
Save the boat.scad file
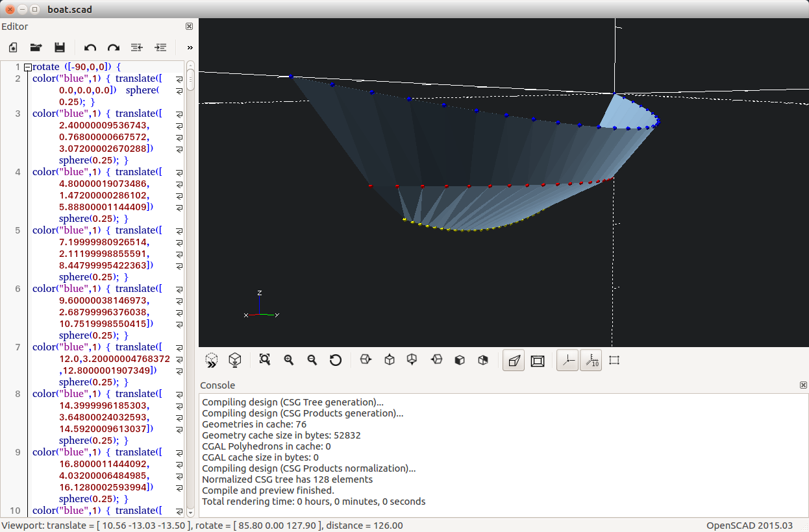[60, 47]
